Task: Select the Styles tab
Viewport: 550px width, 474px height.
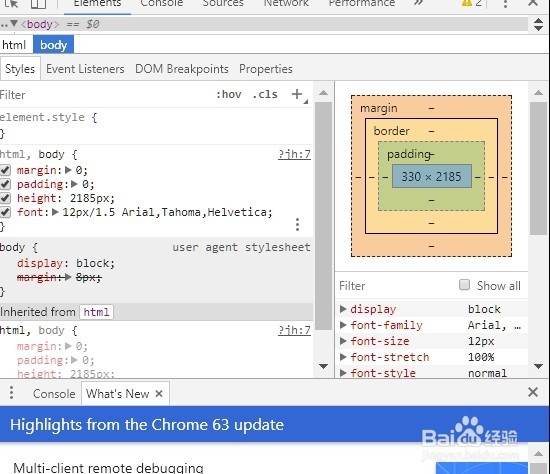Action: (20, 69)
